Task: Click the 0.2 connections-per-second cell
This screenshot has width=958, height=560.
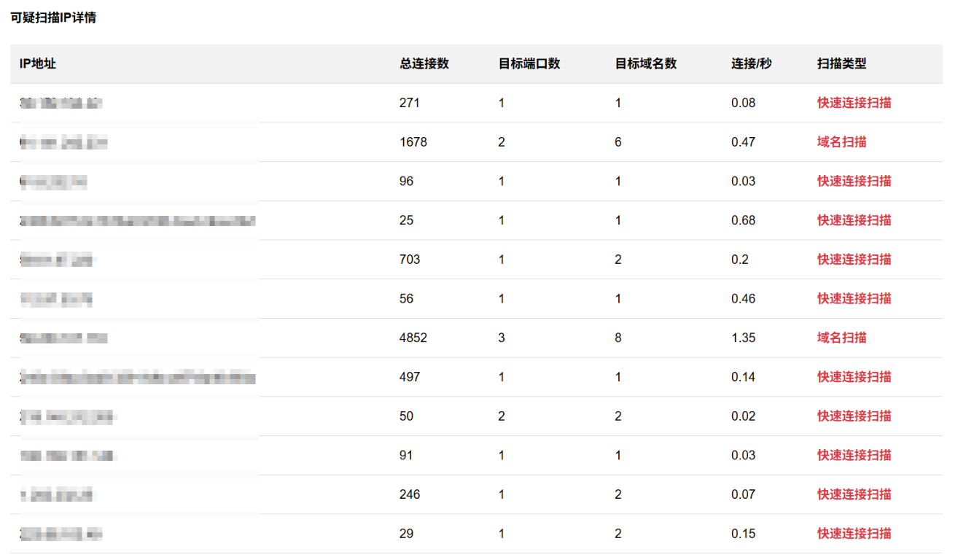Action: click(x=740, y=260)
